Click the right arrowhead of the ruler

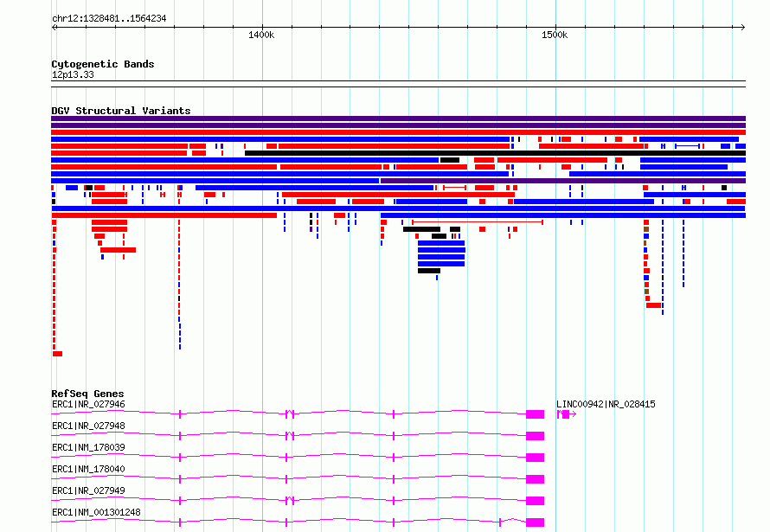point(743,28)
